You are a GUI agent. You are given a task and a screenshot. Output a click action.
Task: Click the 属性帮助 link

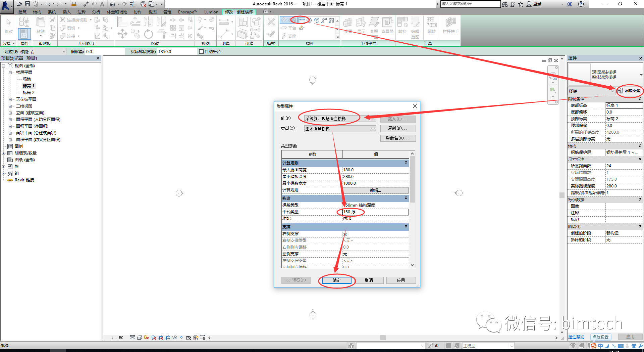576,337
